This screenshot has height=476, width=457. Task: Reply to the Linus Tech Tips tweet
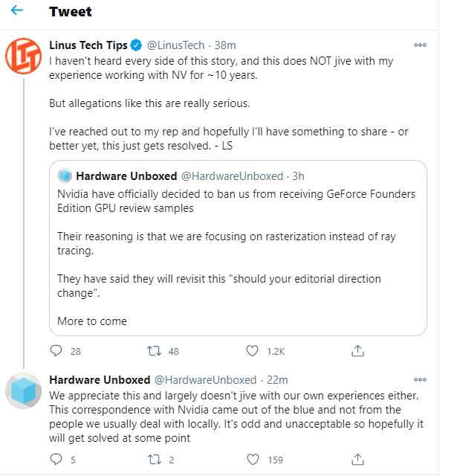pyautogui.click(x=56, y=351)
